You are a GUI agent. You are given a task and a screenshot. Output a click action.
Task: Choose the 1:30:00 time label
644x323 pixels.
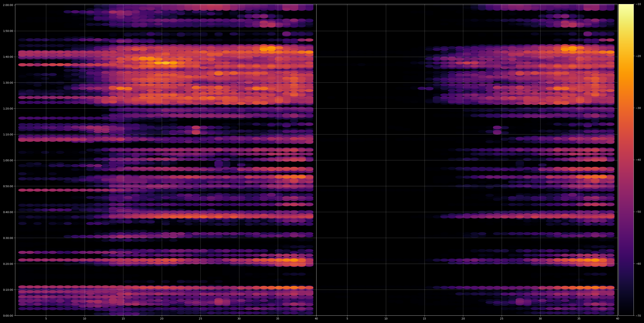pos(8,83)
